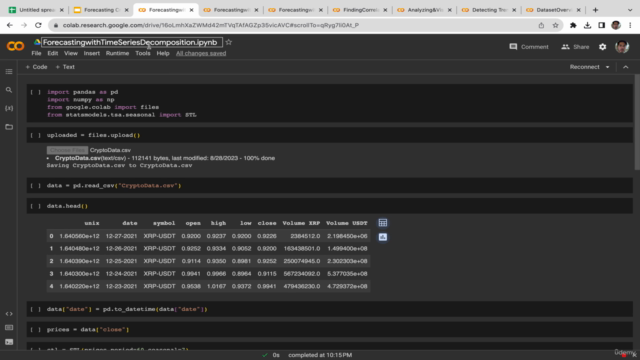The width and height of the screenshot is (640, 360).
Task: Click the All changes saved link
Action: coord(201,53)
